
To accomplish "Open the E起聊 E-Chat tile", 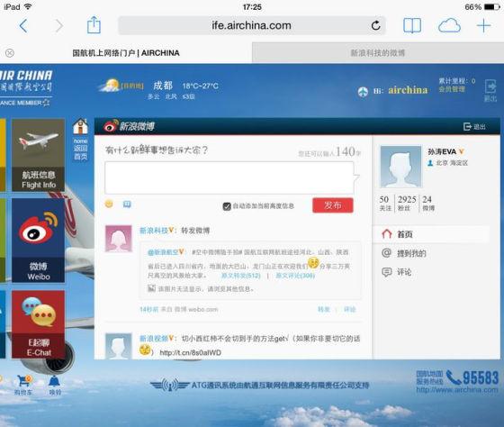I will click(x=39, y=324).
